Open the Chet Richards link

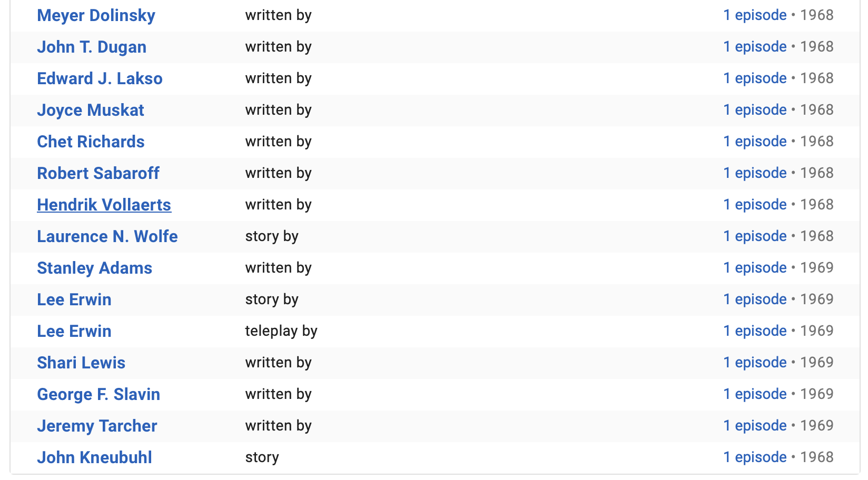point(91,142)
